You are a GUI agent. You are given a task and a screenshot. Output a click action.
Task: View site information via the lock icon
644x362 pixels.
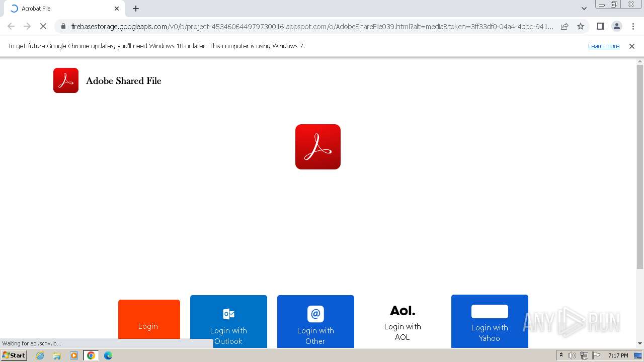[63, 26]
